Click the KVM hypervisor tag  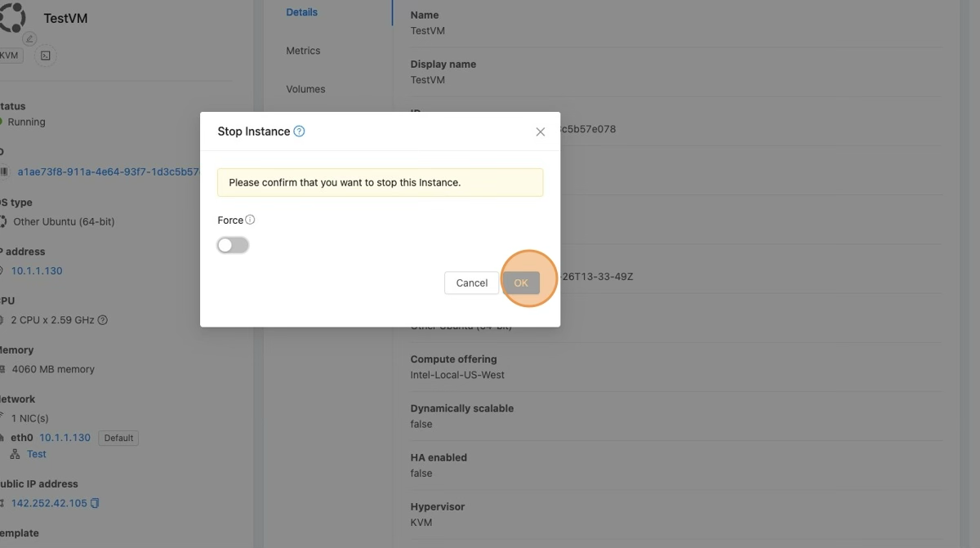9,56
